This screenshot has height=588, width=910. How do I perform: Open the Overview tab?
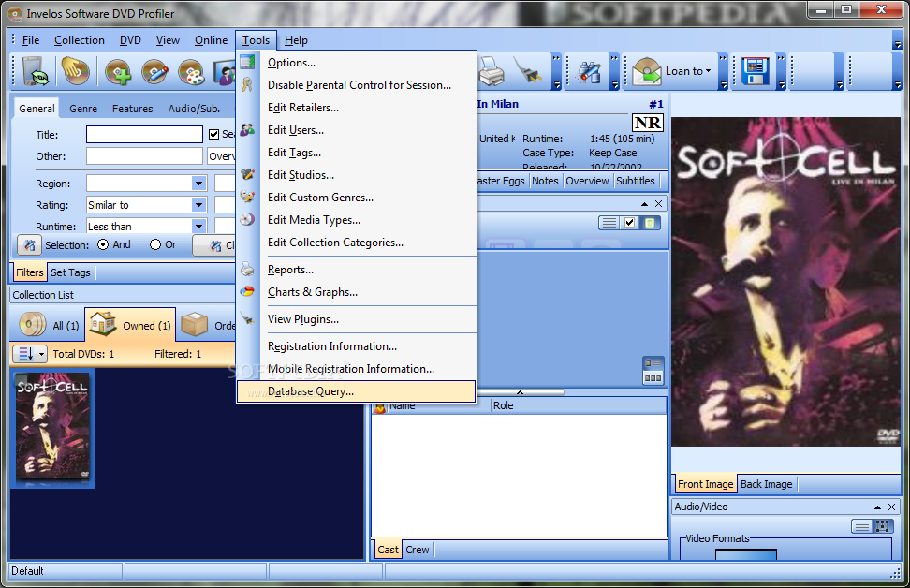point(587,181)
